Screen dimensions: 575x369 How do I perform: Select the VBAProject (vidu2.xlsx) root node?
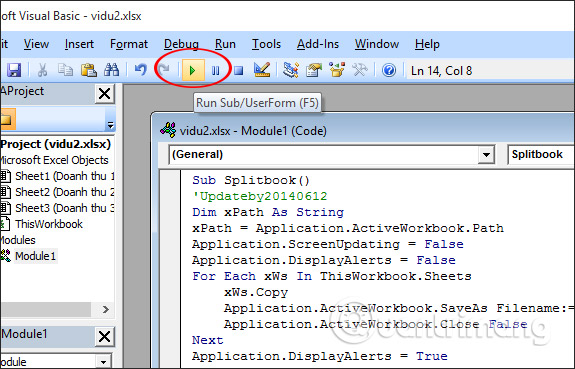tap(56, 144)
